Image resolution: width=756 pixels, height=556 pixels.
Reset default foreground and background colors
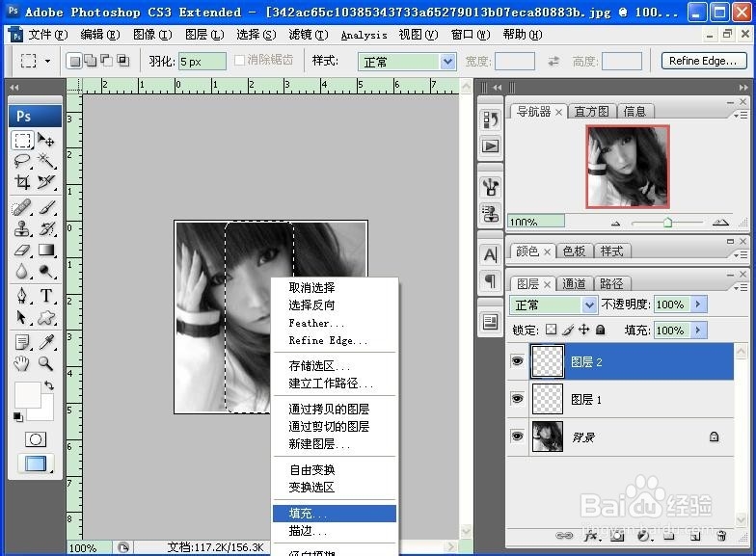click(x=17, y=416)
